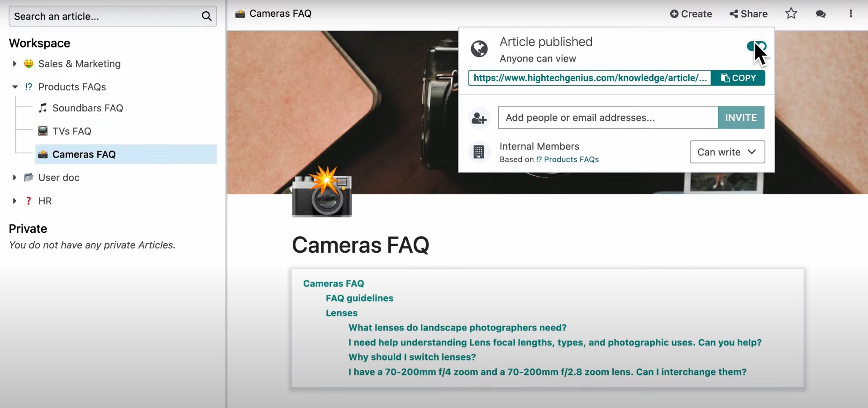Viewport: 868px width, 408px height.
Task: Click the music note icon for Soundbars FAQ
Action: (x=43, y=108)
